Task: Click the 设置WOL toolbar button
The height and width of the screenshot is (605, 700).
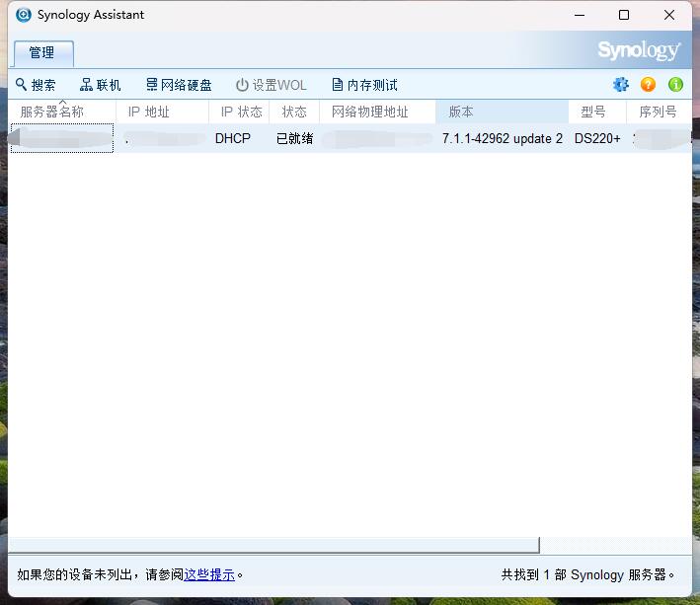Action: coord(271,85)
